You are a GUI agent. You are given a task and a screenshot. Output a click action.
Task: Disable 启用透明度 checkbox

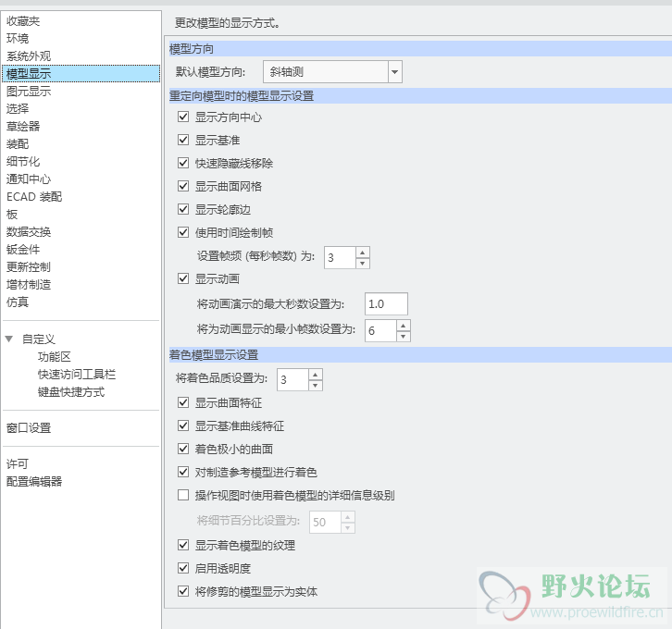pyautogui.click(x=183, y=568)
